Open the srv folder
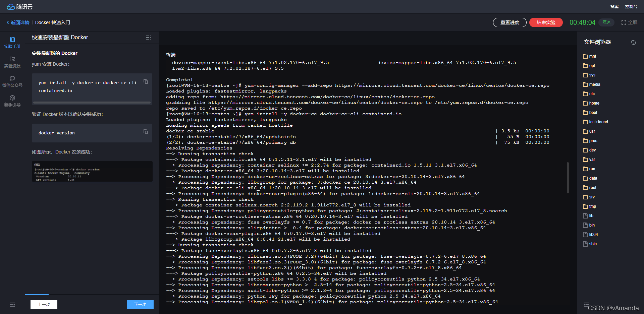This screenshot has width=644, height=314. click(589, 197)
